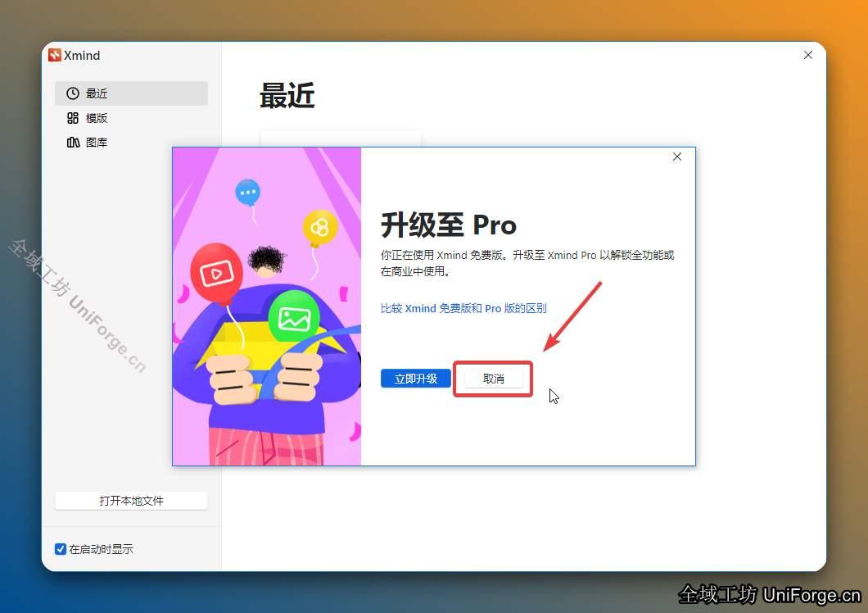Close the Xmind main window
The width and height of the screenshot is (868, 613).
coord(808,55)
